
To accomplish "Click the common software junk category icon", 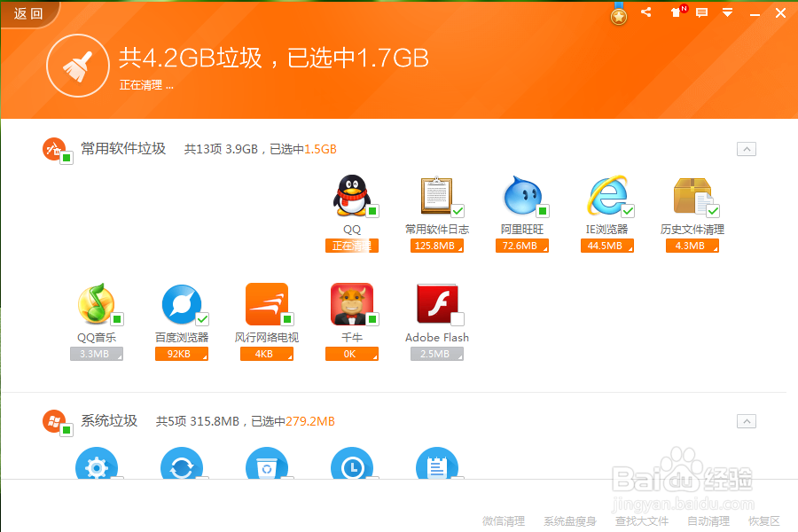I will [x=53, y=149].
